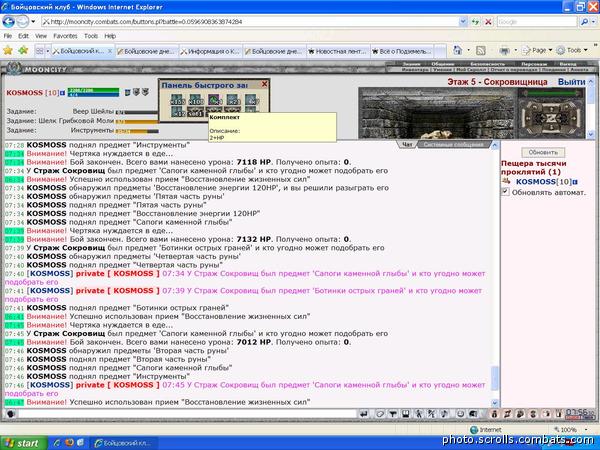Select the 'Чат' chat tab
The image size is (600, 450).
coord(407,144)
